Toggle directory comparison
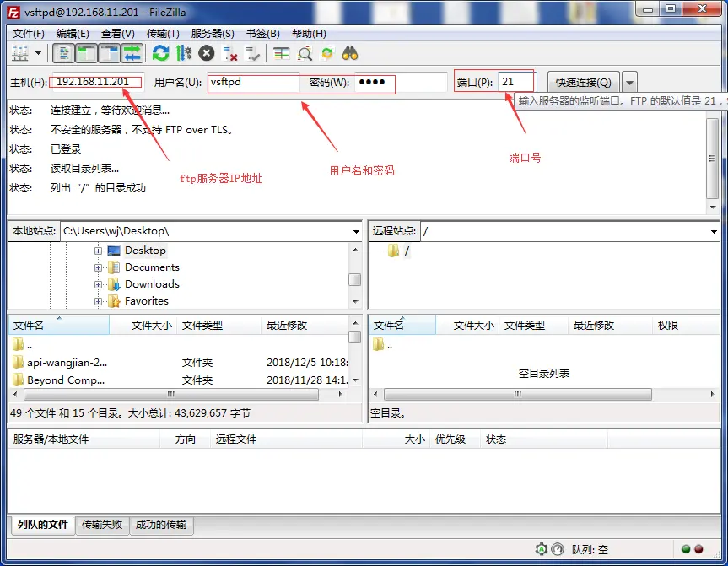728x566 pixels. click(305, 53)
